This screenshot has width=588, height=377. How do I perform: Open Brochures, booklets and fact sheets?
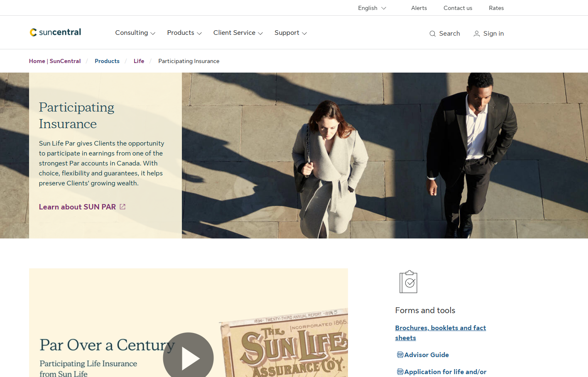coord(440,333)
